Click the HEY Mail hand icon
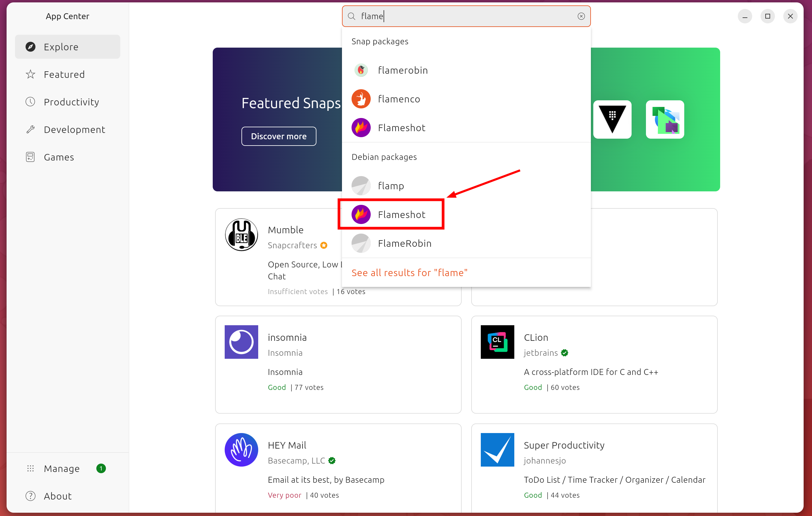812x516 pixels. (241, 450)
